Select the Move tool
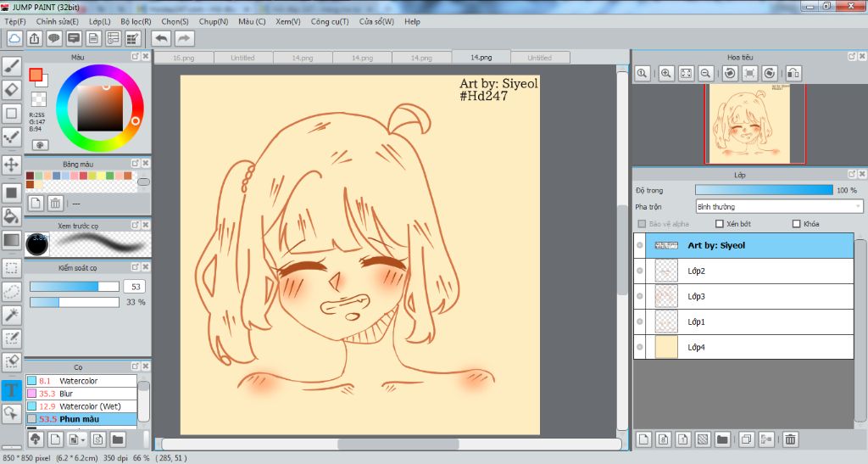This screenshot has width=868, height=464. [12, 165]
